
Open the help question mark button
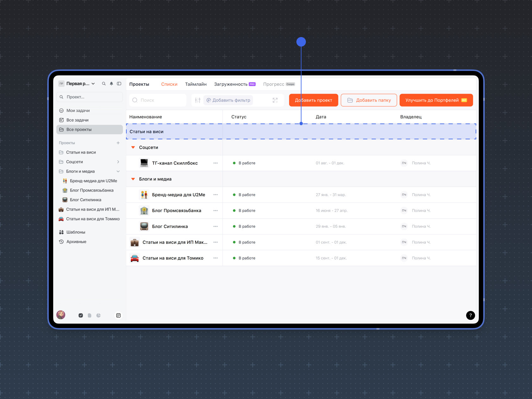point(470,315)
